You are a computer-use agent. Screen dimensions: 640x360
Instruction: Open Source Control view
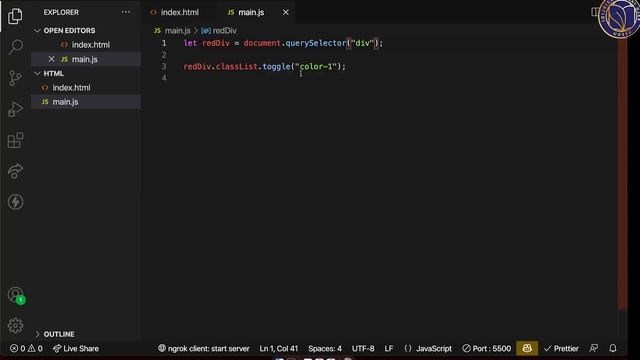[x=15, y=78]
